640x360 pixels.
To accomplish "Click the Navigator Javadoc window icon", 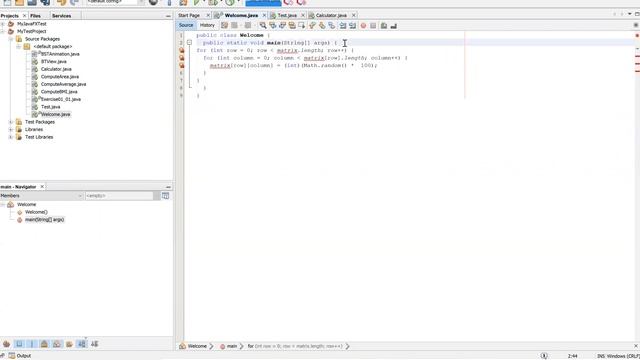I will [165, 196].
